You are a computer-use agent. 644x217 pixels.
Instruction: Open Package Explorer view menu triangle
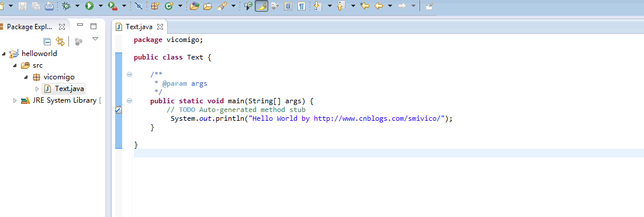click(95, 39)
